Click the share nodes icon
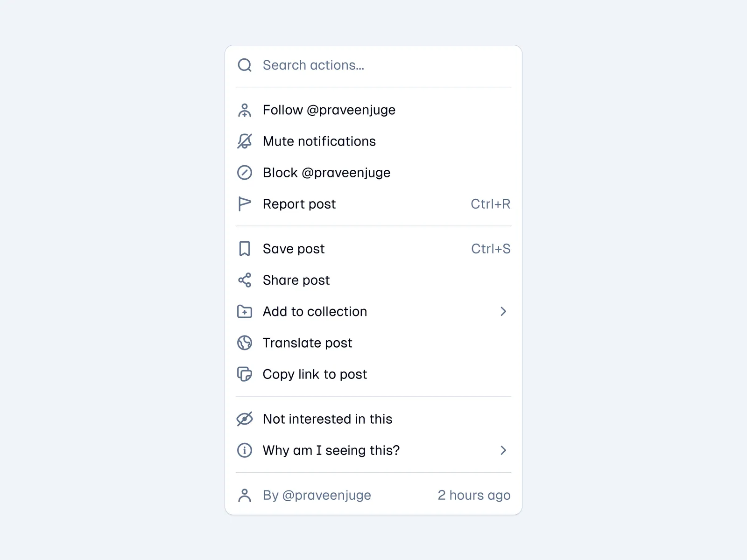The image size is (747, 560). pos(245,280)
